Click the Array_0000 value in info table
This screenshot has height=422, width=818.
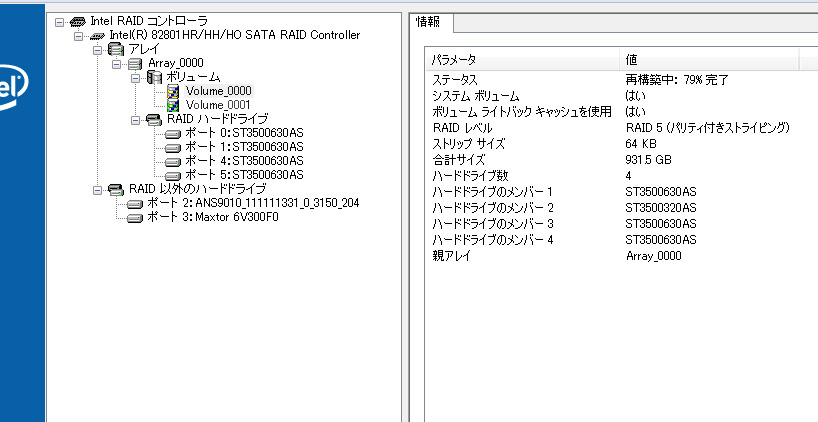653,256
